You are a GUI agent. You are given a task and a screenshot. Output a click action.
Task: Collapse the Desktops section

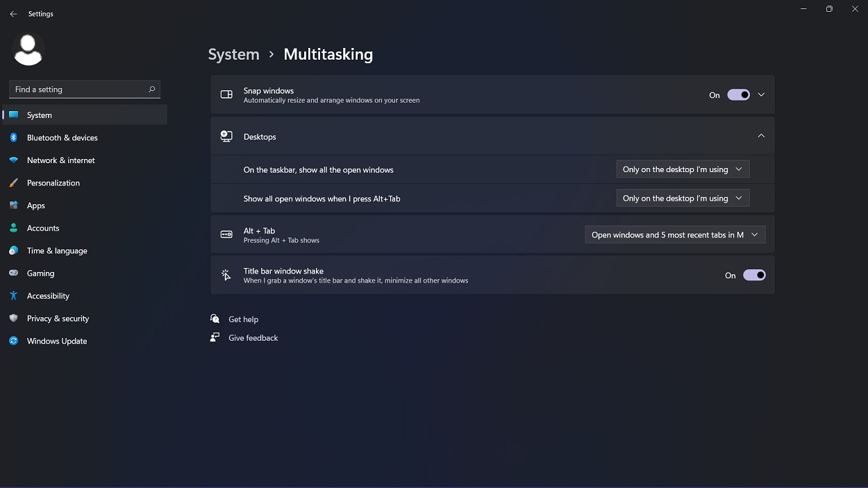click(x=761, y=136)
